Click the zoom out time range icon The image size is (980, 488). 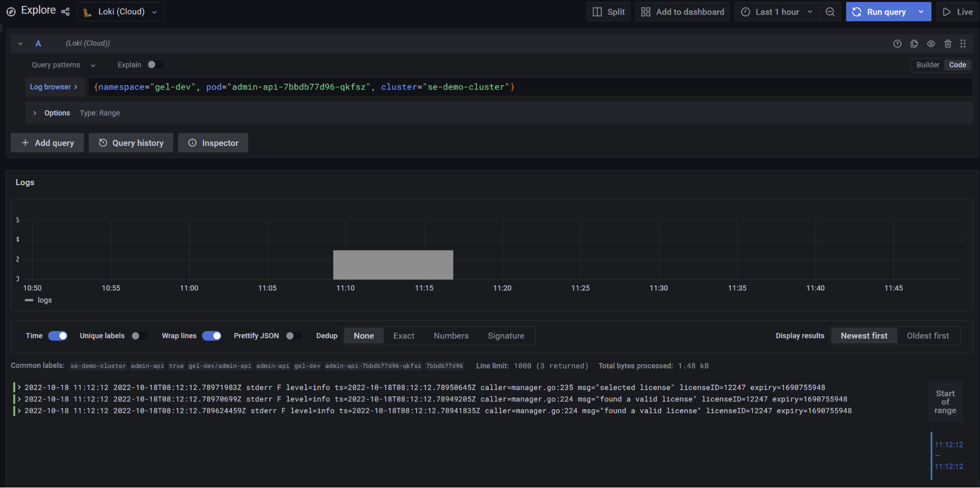830,12
